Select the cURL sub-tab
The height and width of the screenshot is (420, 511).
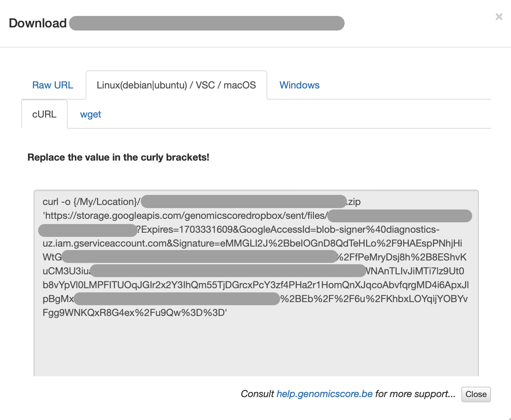[x=44, y=114]
